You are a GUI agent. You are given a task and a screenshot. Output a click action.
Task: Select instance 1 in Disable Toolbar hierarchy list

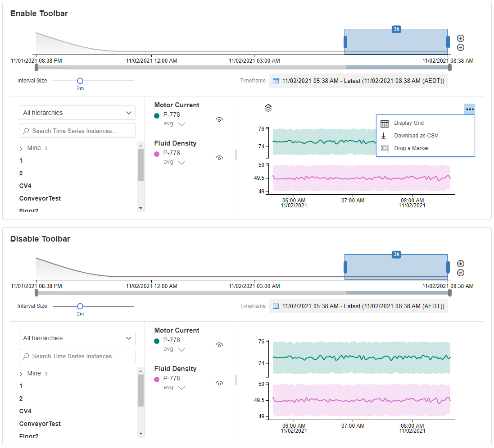click(x=21, y=386)
